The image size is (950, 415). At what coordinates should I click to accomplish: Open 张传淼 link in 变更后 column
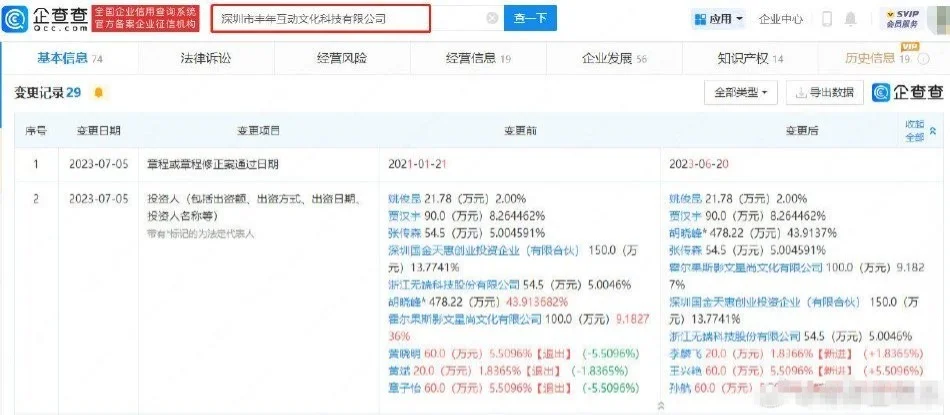point(685,250)
